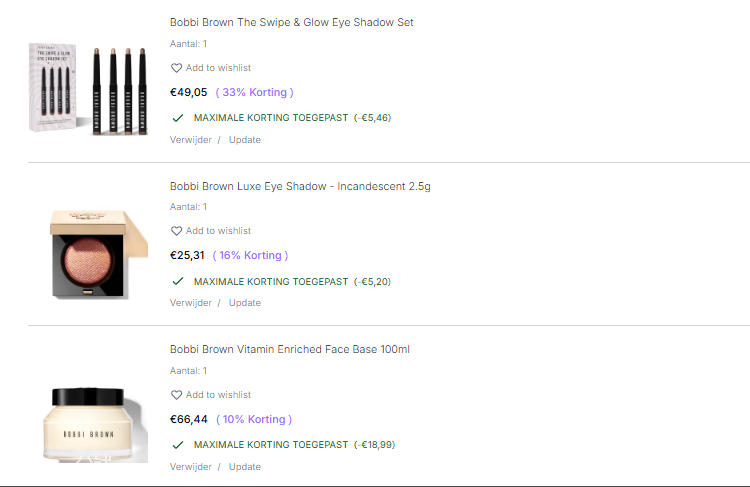Update the Swipe & Glow Eye Shadow Set
This screenshot has height=487, width=750.
(244, 140)
